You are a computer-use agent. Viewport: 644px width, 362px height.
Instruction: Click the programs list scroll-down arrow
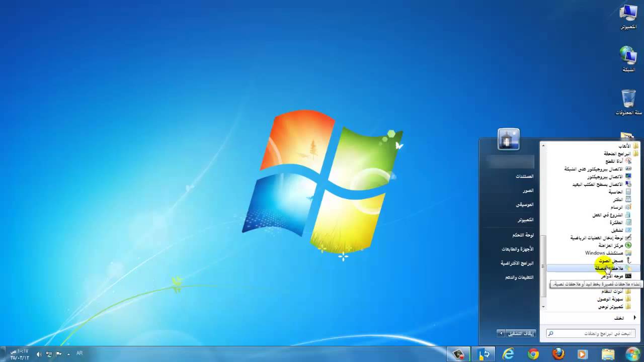click(x=543, y=307)
